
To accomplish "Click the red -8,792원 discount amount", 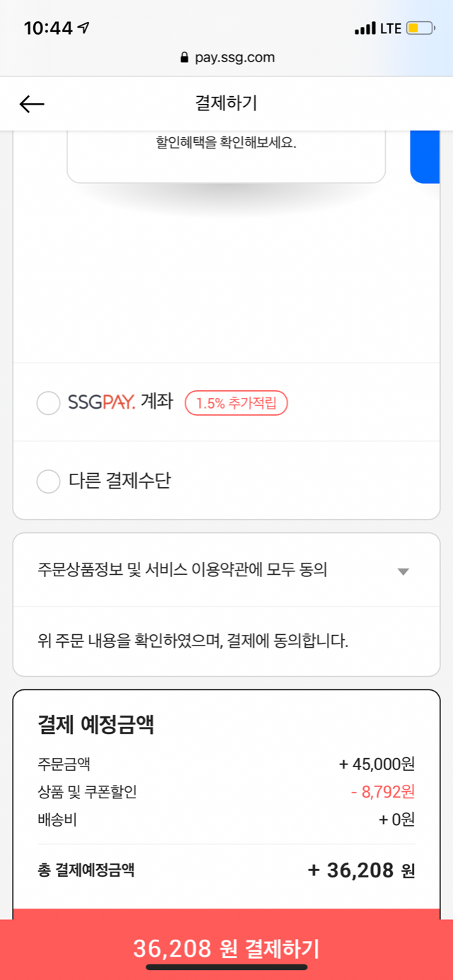I will 382,792.
